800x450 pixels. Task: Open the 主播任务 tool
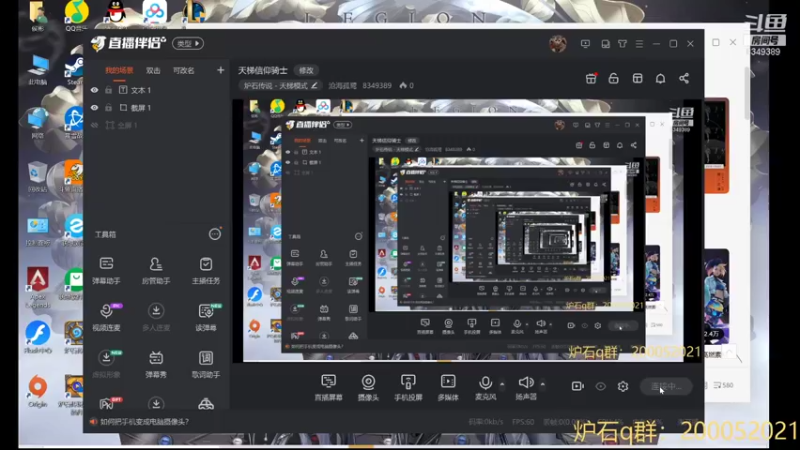[206, 270]
